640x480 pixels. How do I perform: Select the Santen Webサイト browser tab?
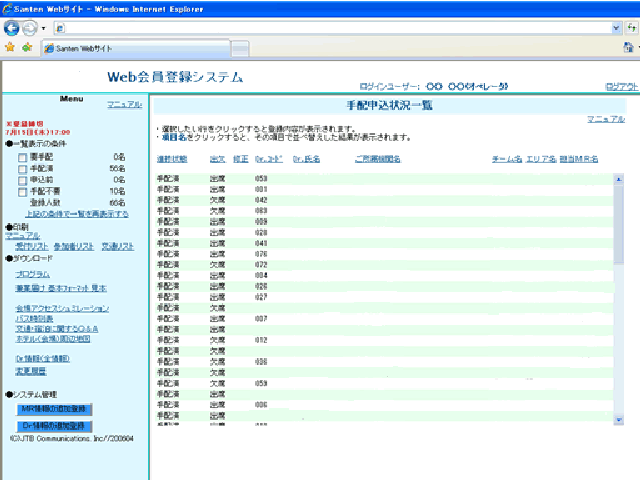pos(136,49)
